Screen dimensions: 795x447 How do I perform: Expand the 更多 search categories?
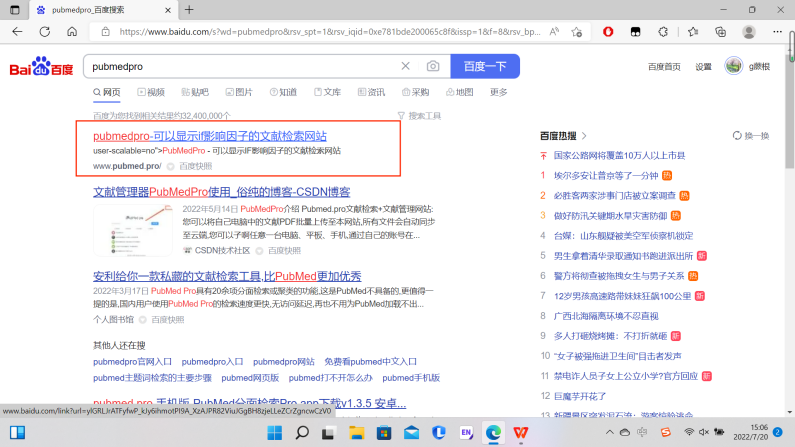pos(498,92)
